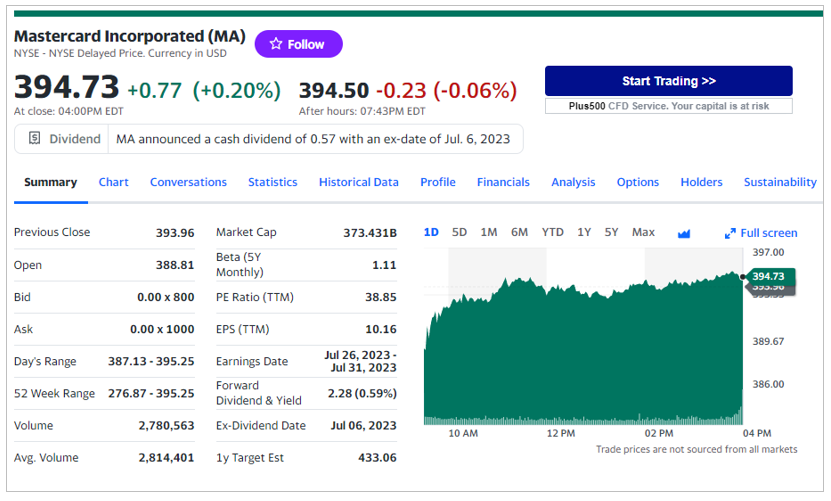Click the Day's Range value 387.13 - 395.25
Viewport: 831px width, 501px height.
[x=151, y=361]
